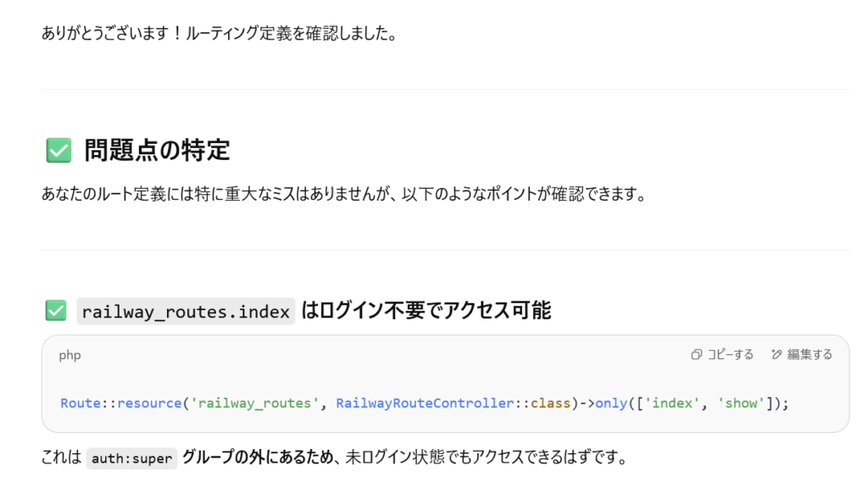Click the class keyword in code
The image size is (868, 482).
pos(550,403)
